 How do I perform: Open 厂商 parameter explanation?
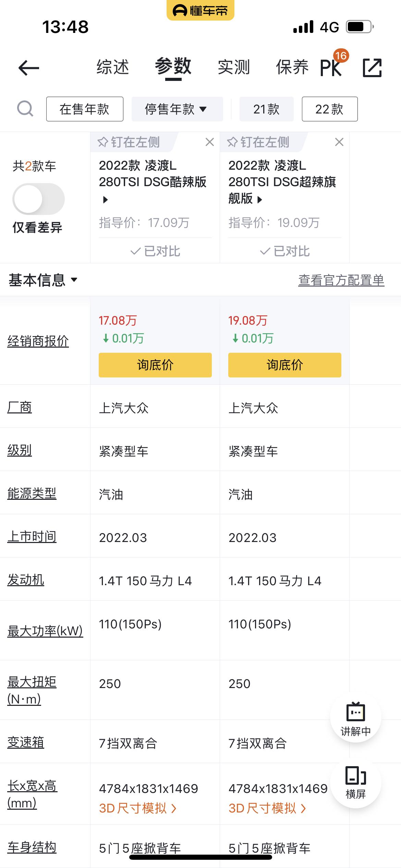pyautogui.click(x=20, y=407)
